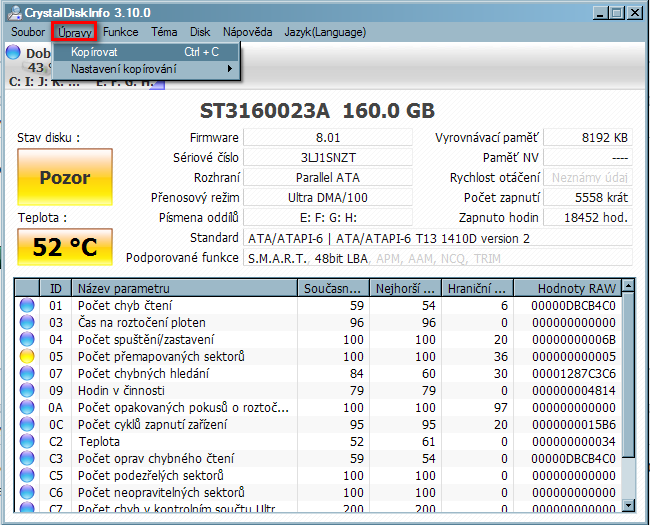Image resolution: width=650 pixels, height=525 pixels.
Task: Open the Disk menu
Action: [200, 32]
